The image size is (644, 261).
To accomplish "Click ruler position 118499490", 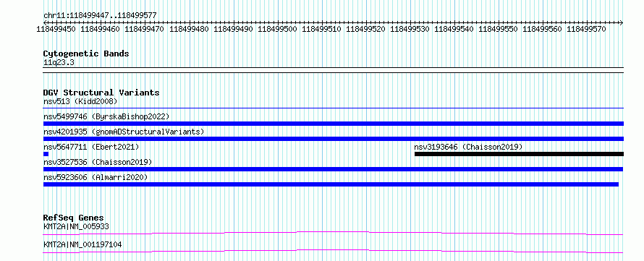I will pos(233,29).
